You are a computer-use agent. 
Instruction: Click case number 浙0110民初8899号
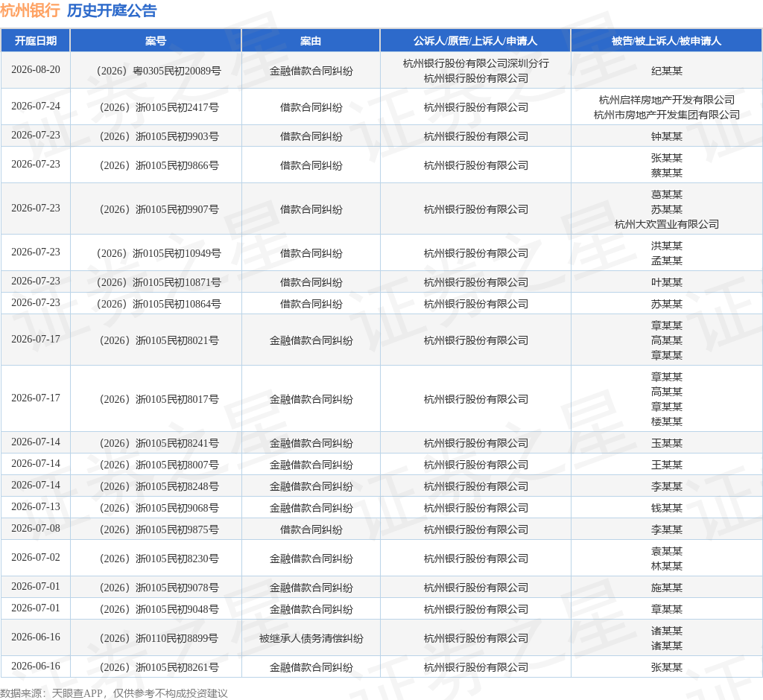[x=159, y=638]
